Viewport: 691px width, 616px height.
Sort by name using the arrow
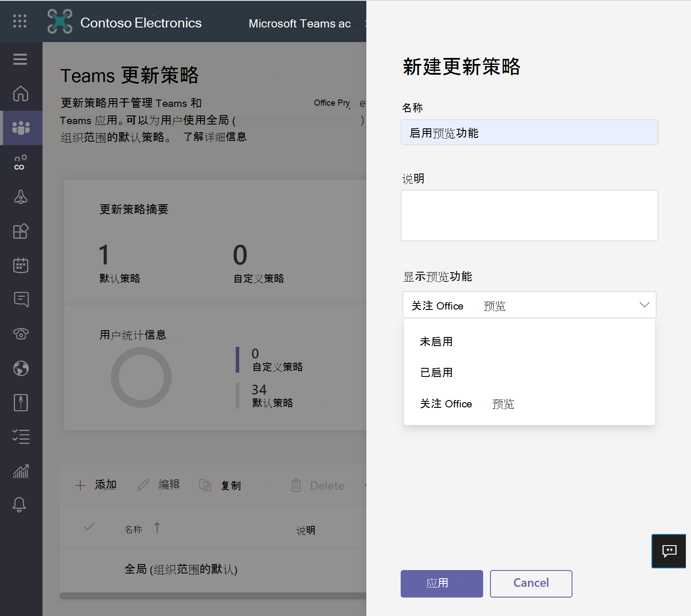157,528
